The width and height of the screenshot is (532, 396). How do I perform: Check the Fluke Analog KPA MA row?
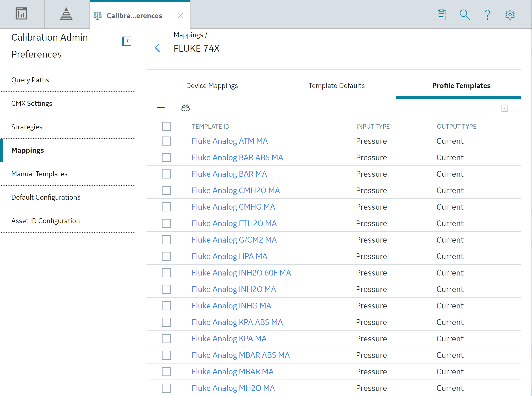pyautogui.click(x=166, y=339)
